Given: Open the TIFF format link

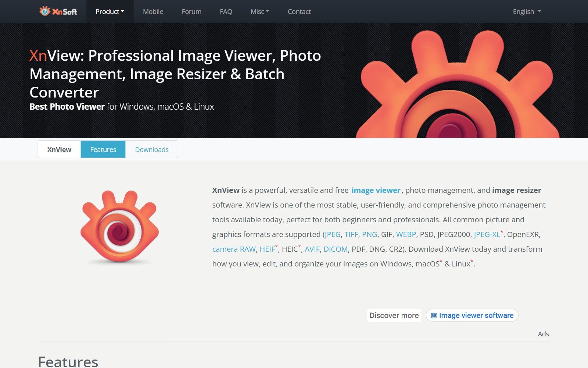Looking at the screenshot, I should point(351,234).
